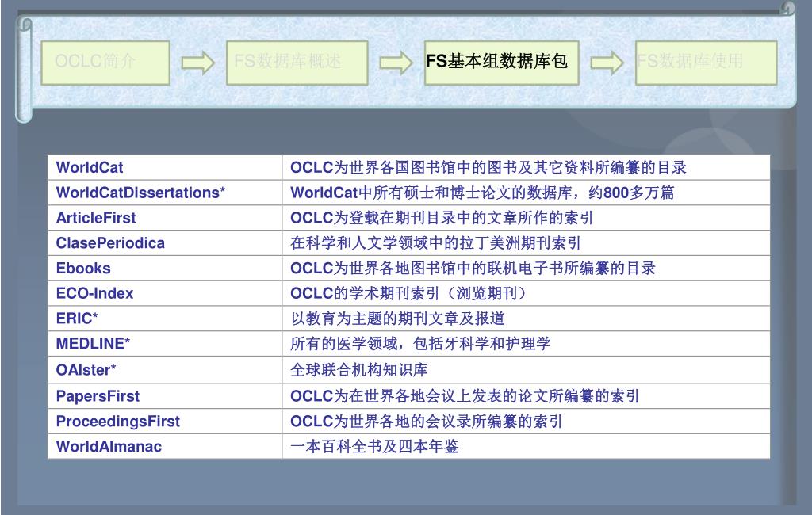Select the faded OCLC简介 navigation box
The width and height of the screenshot is (812, 515).
105,63
